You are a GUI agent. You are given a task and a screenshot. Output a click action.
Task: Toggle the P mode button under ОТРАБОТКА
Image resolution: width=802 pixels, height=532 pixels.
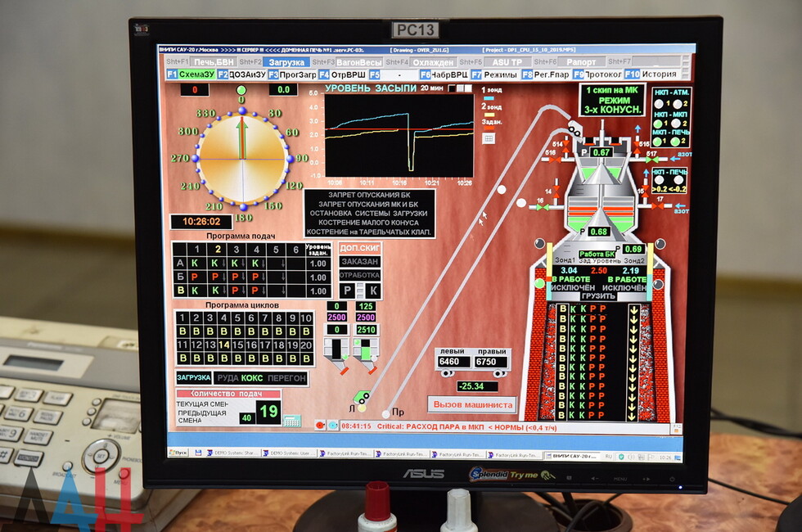tap(347, 291)
